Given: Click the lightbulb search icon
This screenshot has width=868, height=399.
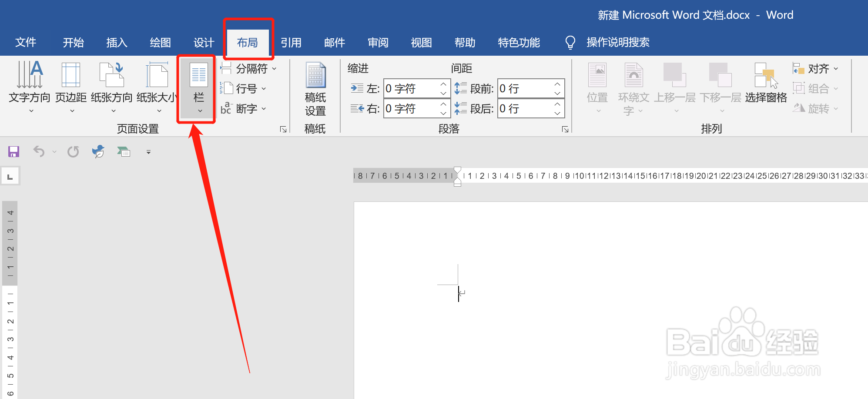Looking at the screenshot, I should pyautogui.click(x=570, y=43).
